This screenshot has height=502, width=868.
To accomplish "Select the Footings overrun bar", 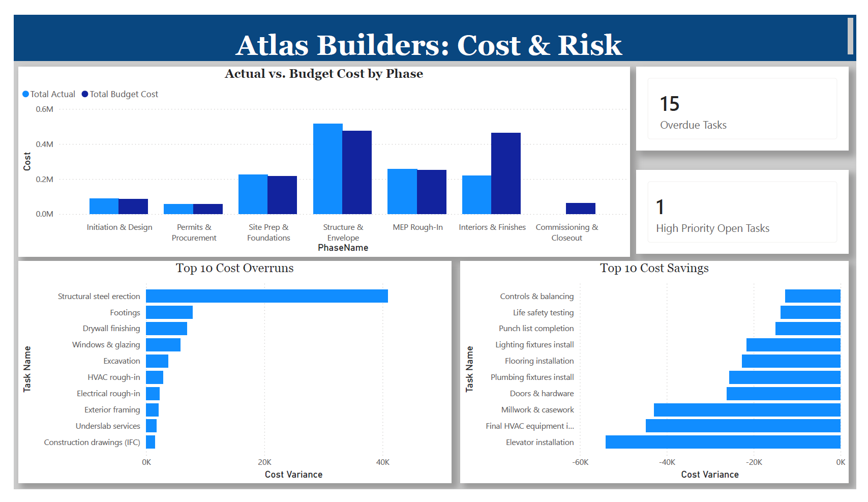I will click(x=169, y=312).
